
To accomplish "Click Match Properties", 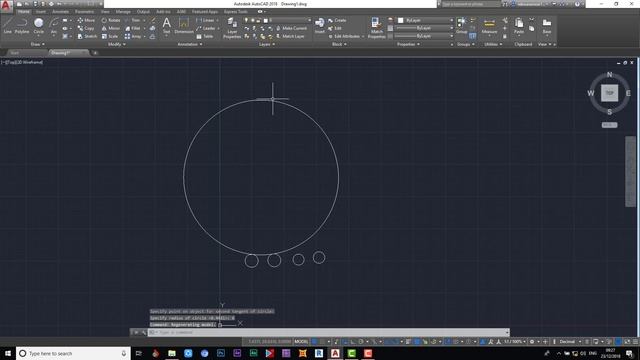I will pyautogui.click(x=376, y=28).
